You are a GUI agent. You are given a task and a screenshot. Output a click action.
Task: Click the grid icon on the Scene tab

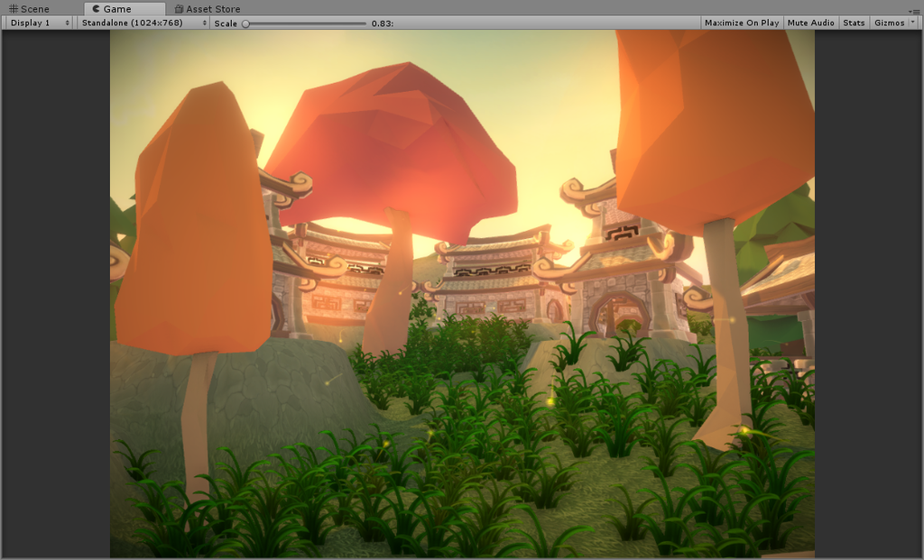tap(14, 9)
